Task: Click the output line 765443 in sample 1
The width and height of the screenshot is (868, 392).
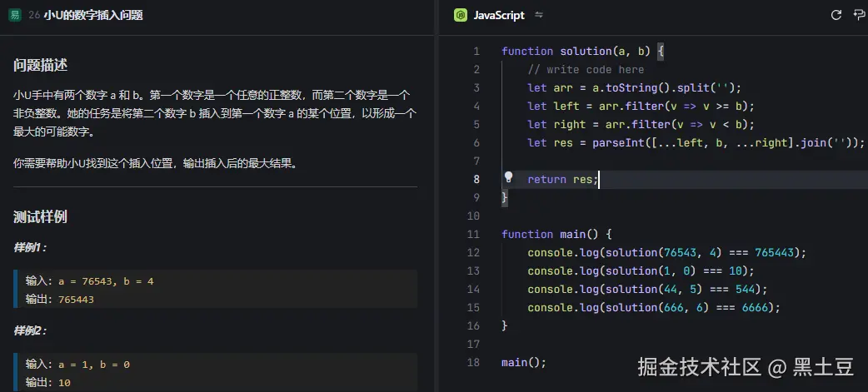Action: (x=60, y=300)
